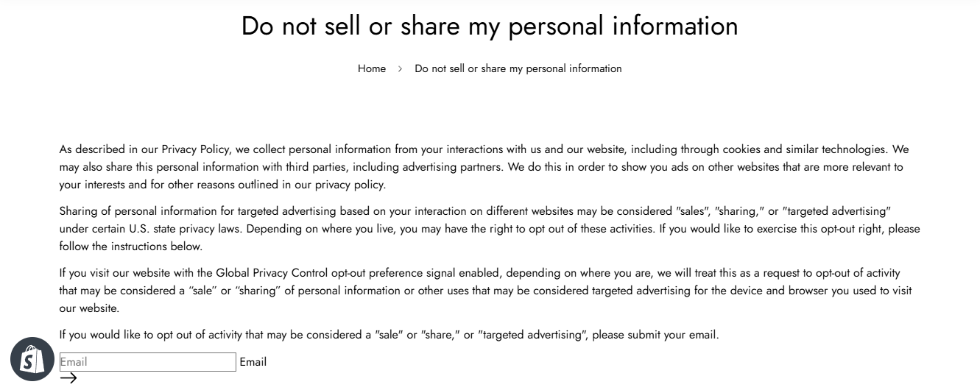
Task: Click the Home breadcrumb link
Action: pyautogui.click(x=372, y=68)
